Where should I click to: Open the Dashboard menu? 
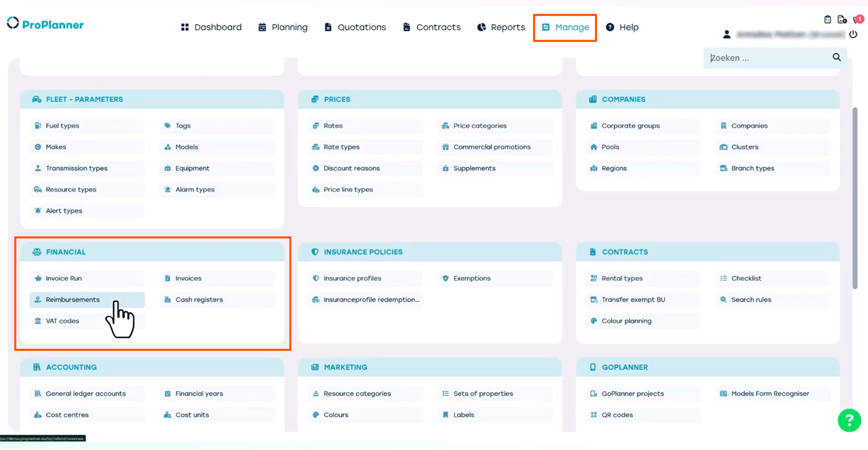[x=211, y=27]
